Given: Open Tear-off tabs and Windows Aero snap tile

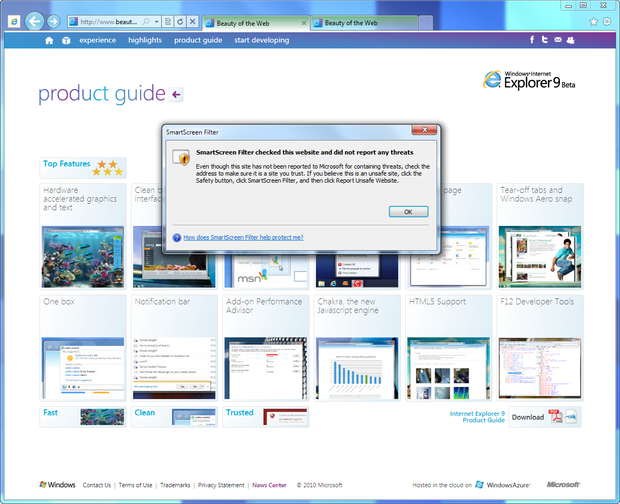Looking at the screenshot, I should point(540,236).
